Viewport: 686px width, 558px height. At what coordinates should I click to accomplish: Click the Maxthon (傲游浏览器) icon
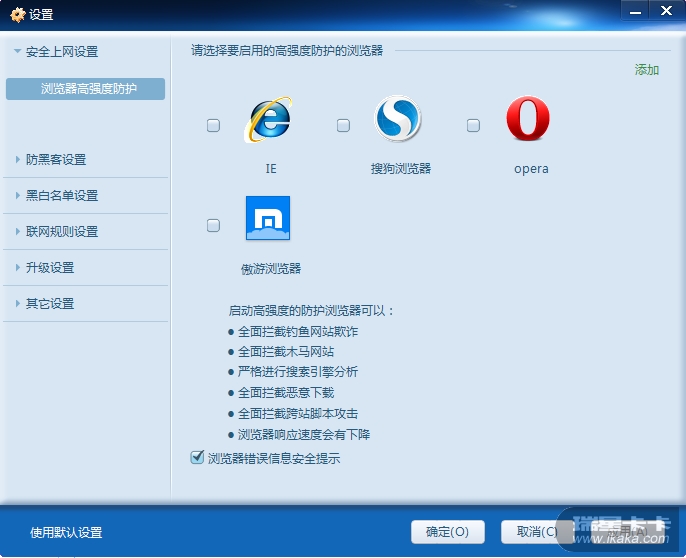click(268, 218)
